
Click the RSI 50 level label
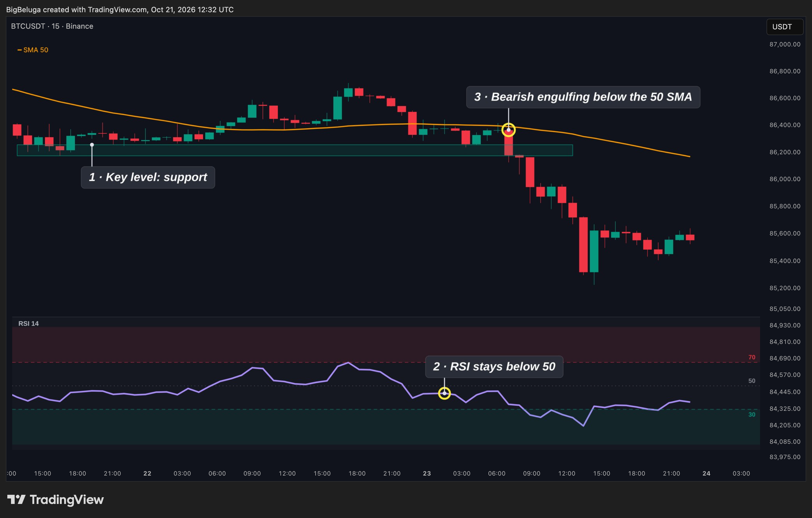752,381
